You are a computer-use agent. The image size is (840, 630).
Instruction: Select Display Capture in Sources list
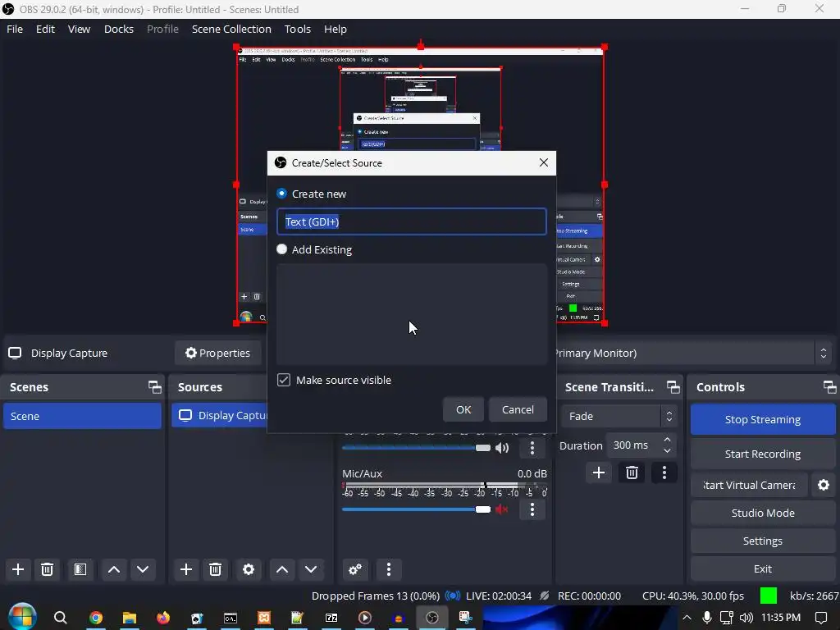pos(220,416)
